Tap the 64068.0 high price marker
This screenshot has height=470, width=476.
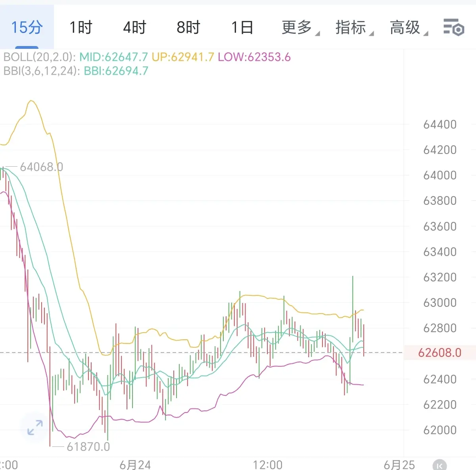pos(41,167)
